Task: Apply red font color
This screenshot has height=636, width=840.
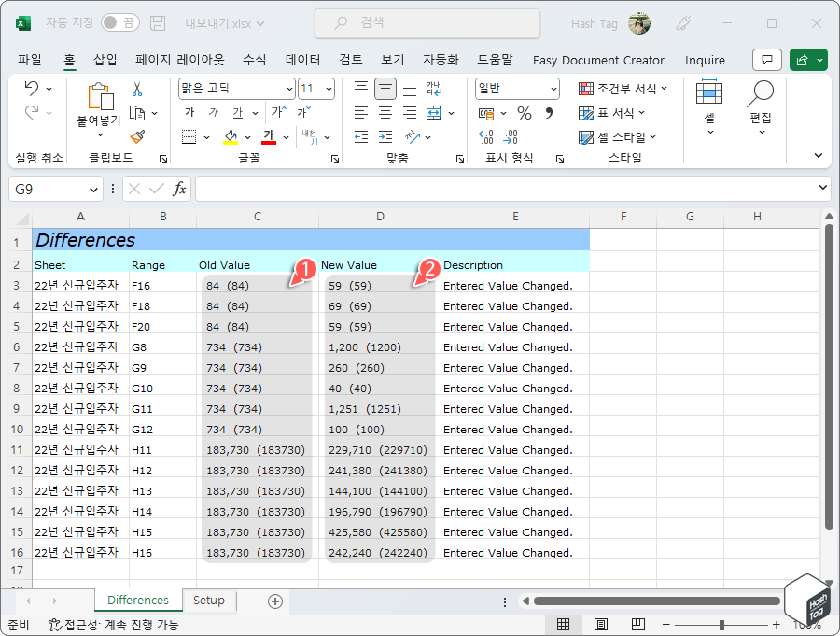Action: click(x=269, y=136)
